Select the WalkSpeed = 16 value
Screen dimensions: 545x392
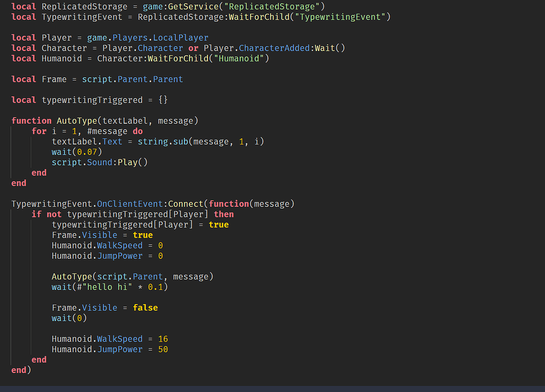[x=163, y=338]
